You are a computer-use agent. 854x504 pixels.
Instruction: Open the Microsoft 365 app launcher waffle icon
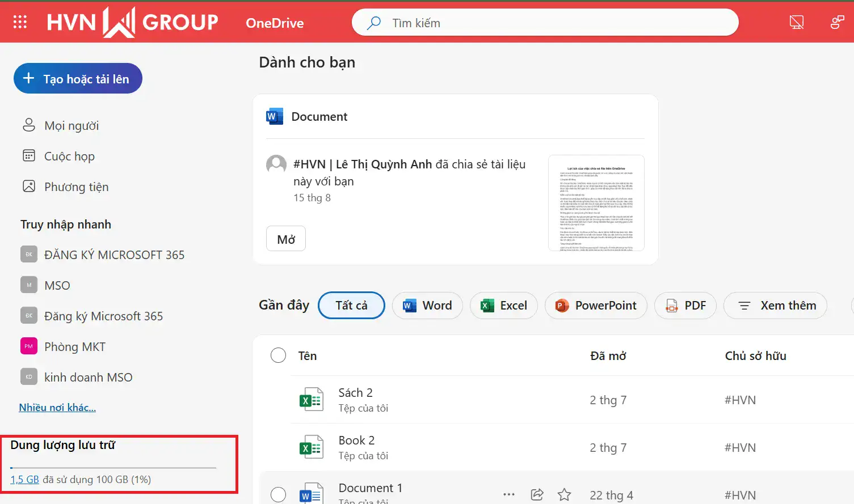(20, 22)
